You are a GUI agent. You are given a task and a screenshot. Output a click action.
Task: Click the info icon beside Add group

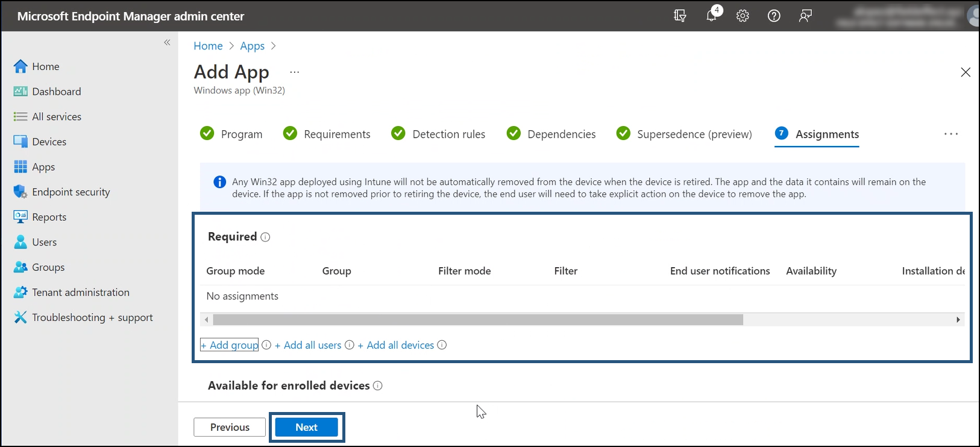tap(266, 345)
